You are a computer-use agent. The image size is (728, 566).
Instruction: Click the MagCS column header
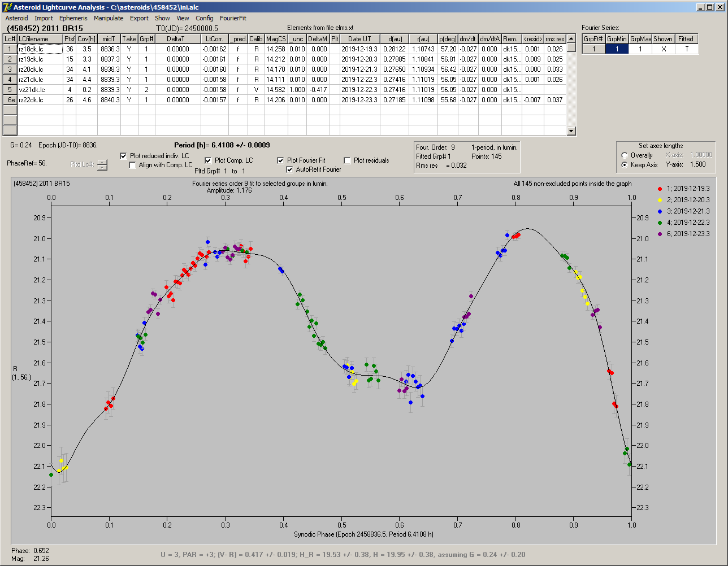pyautogui.click(x=276, y=39)
